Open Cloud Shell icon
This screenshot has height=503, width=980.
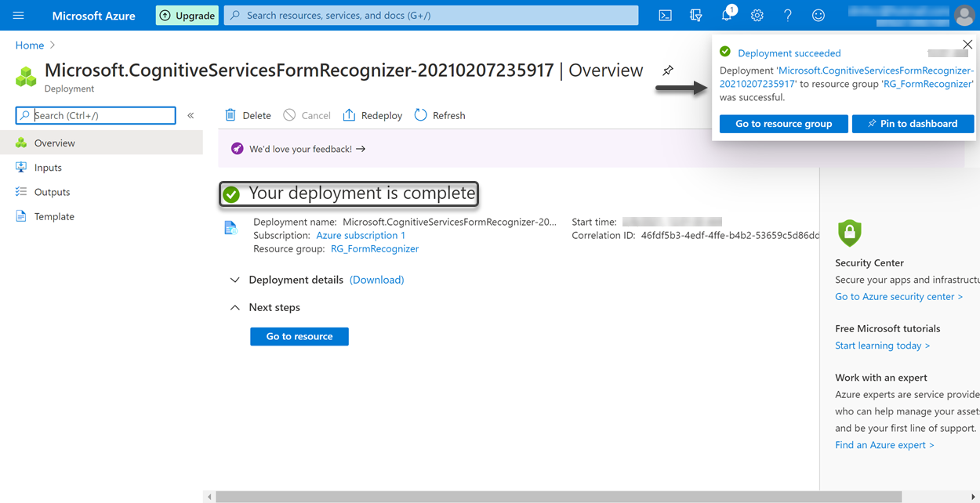coord(665,16)
